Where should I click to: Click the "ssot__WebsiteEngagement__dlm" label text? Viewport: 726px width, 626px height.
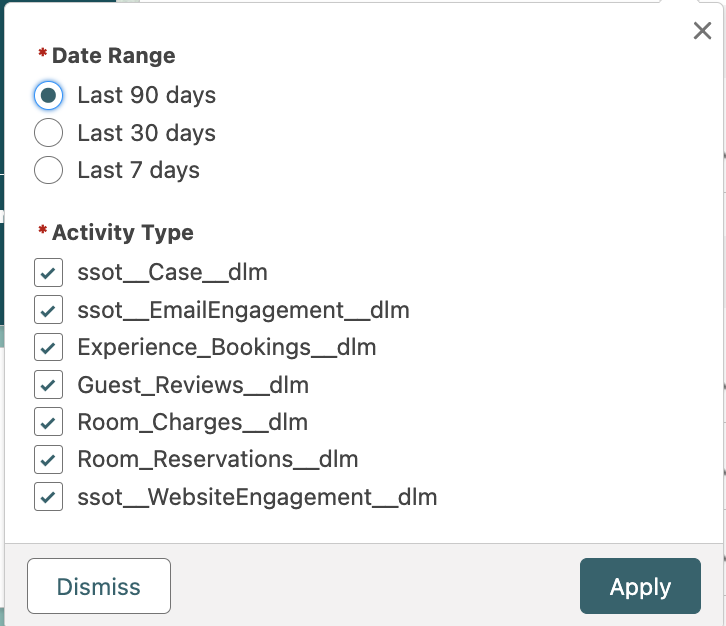click(257, 497)
